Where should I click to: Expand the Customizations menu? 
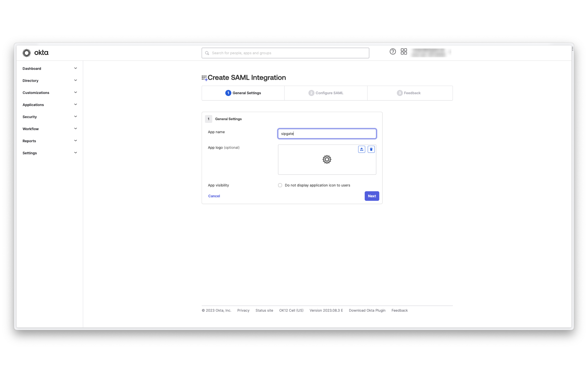point(50,93)
